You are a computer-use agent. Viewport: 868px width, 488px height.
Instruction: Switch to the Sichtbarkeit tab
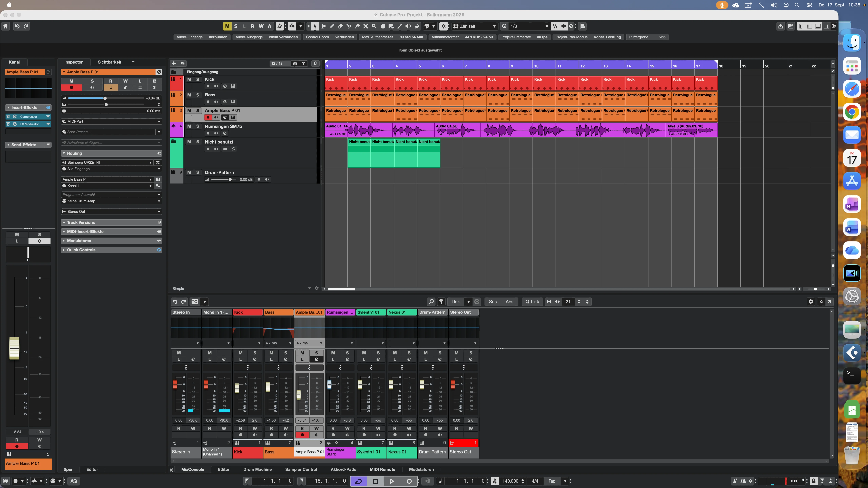109,62
